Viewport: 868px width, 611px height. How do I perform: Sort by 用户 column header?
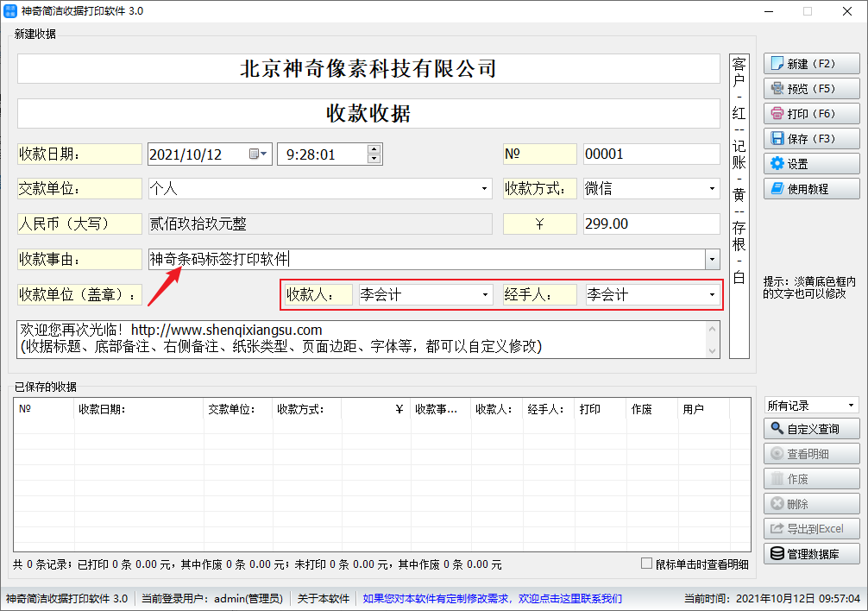coord(703,409)
